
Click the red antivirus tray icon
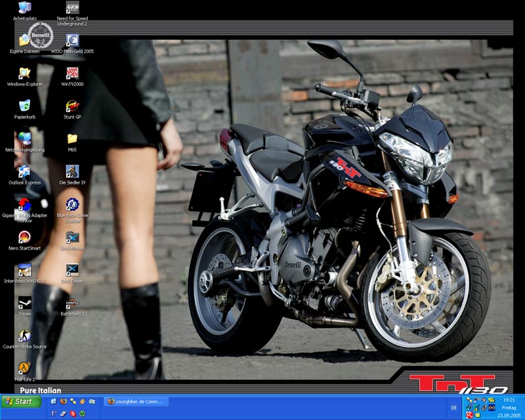tap(469, 415)
